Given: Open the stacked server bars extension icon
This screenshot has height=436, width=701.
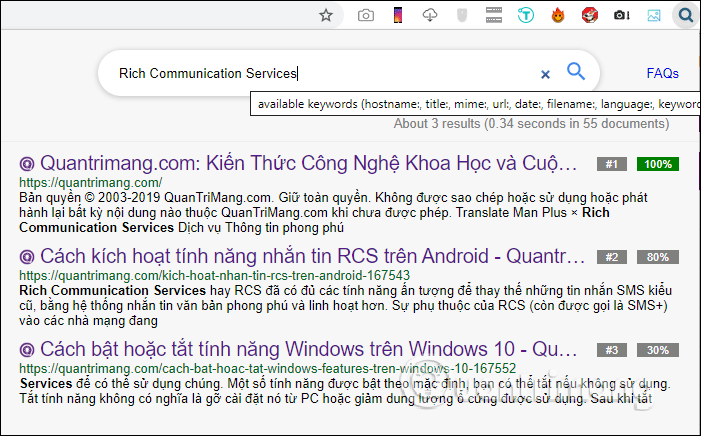Looking at the screenshot, I should [x=494, y=16].
